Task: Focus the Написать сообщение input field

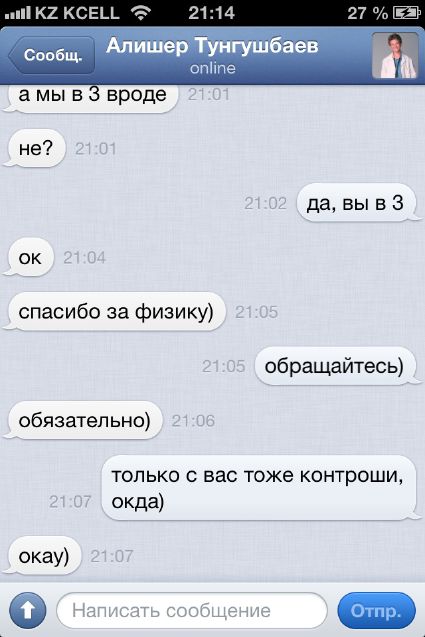Action: tap(192, 611)
